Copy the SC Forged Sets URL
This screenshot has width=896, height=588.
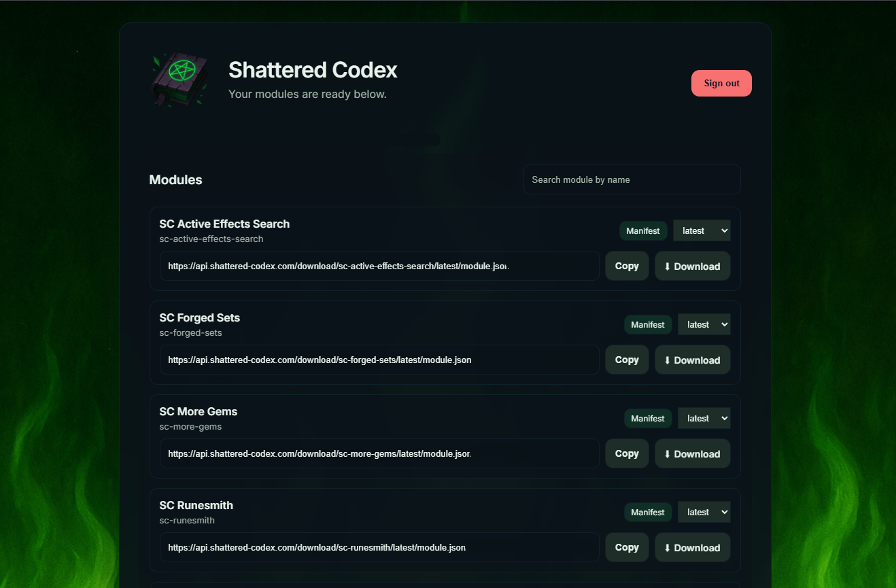coord(627,360)
